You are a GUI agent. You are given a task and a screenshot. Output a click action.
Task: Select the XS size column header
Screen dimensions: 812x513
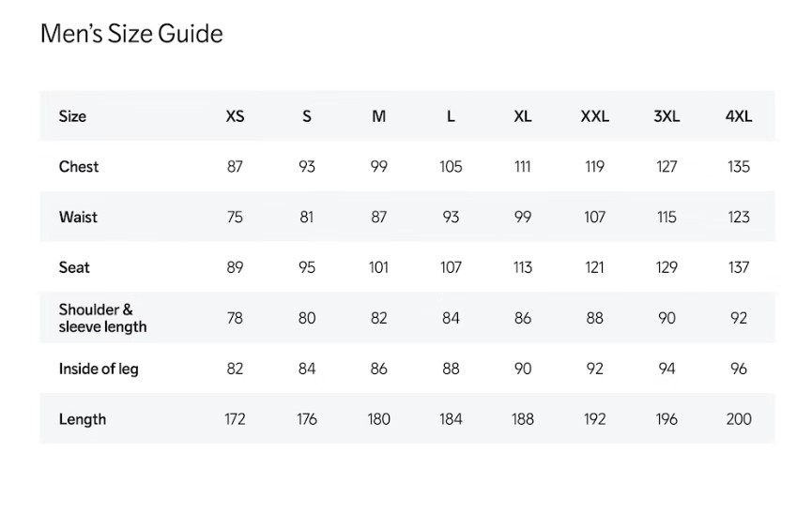[235, 116]
